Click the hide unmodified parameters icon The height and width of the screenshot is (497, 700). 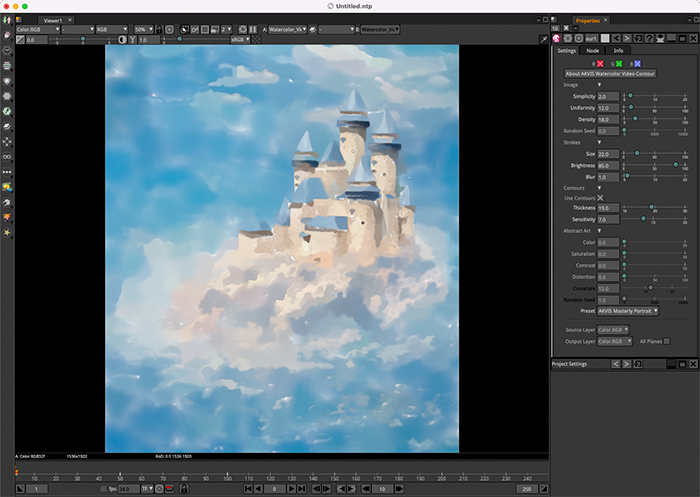[660, 38]
